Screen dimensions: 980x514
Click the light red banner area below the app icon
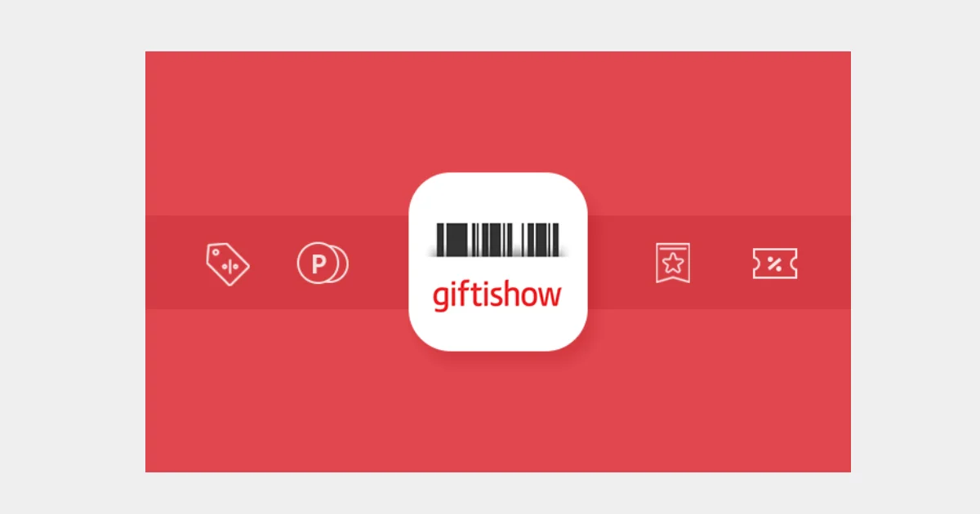498,412
